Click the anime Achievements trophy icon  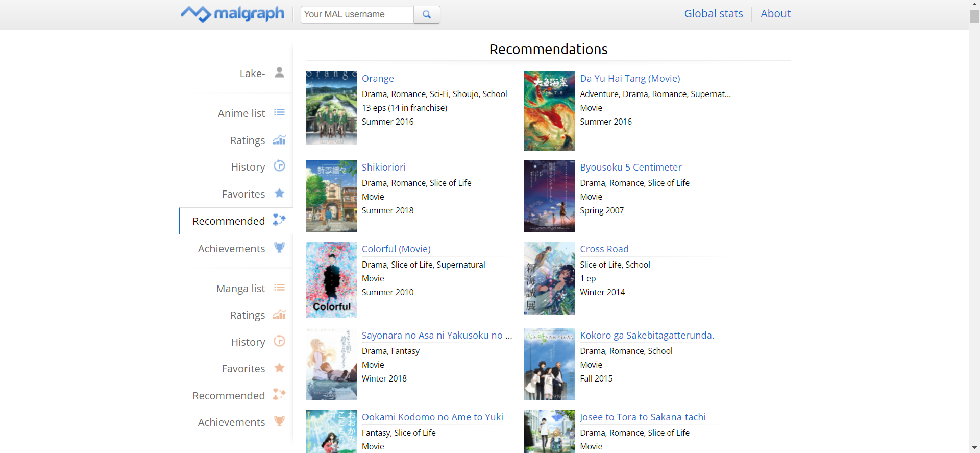279,248
